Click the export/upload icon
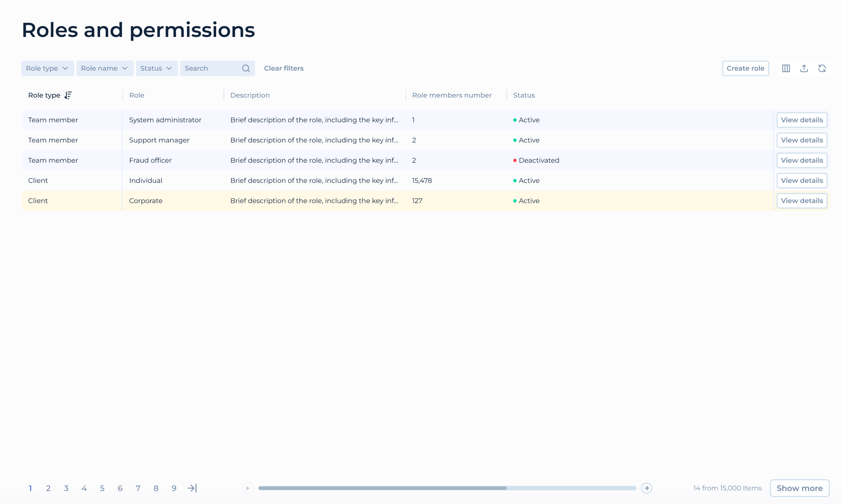841x504 pixels. click(805, 68)
